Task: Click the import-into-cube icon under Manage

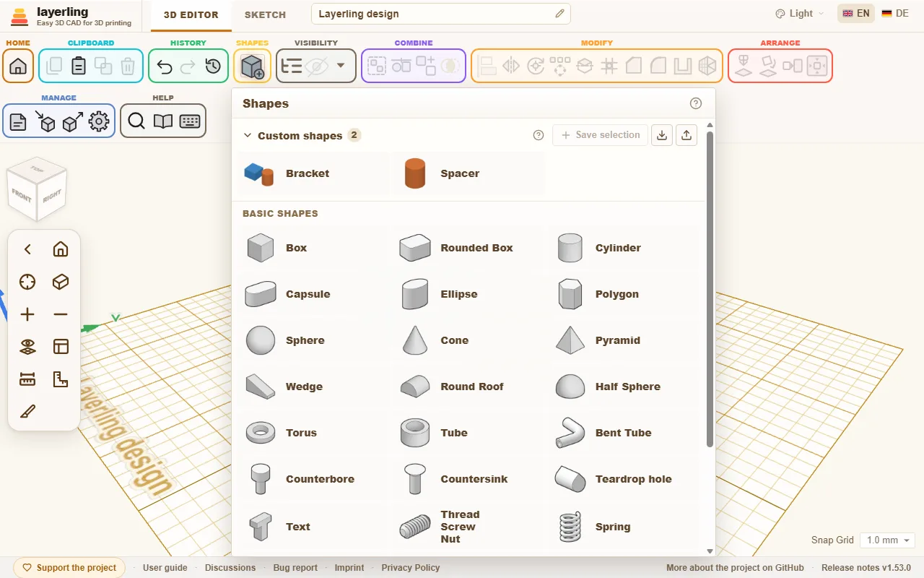Action: pyautogui.click(x=45, y=121)
